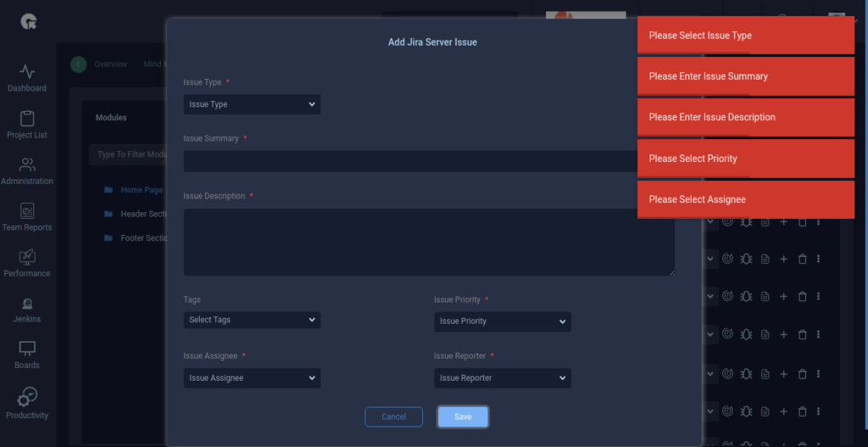
Task: Open the Issue Assignee dropdown
Action: coord(252,378)
